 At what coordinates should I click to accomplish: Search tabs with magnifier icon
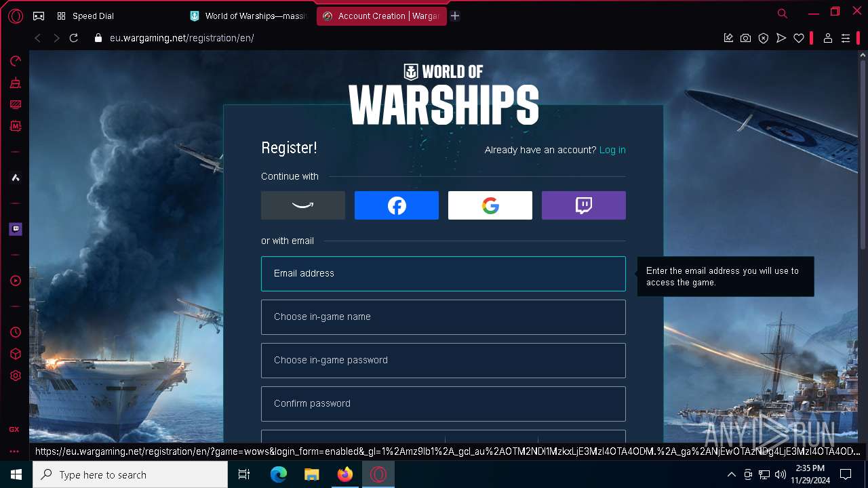(783, 14)
